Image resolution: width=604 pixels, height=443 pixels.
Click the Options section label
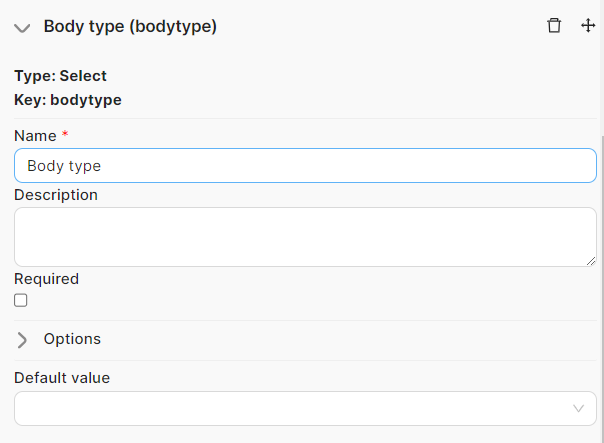[x=72, y=339]
